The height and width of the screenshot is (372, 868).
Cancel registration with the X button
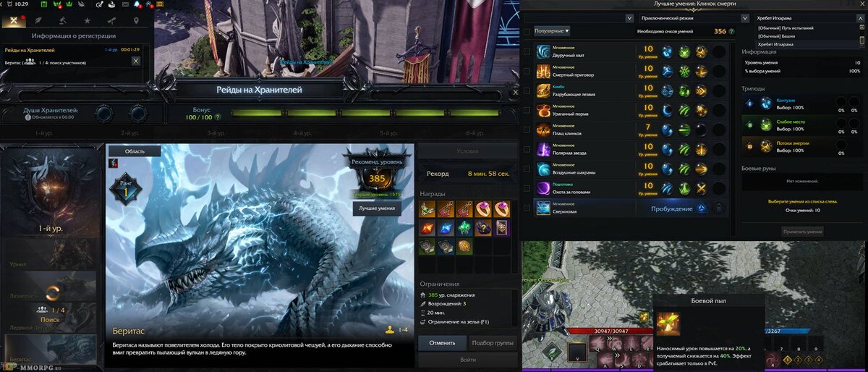coord(136,61)
